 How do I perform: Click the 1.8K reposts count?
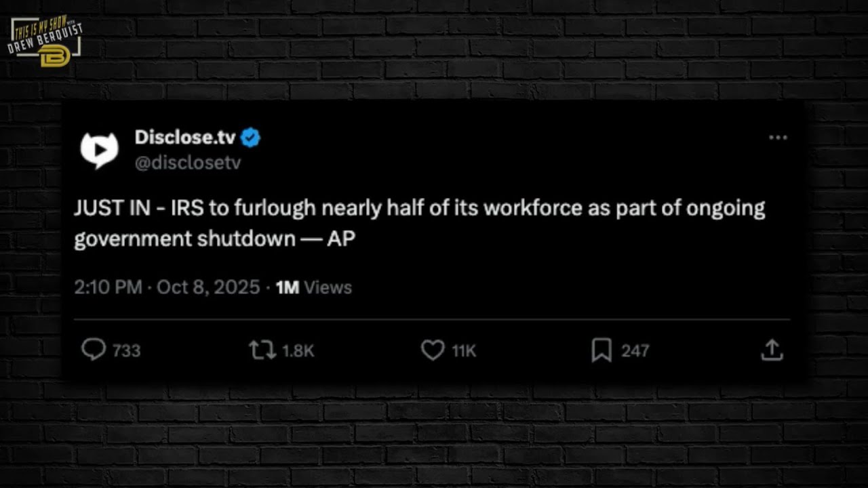point(298,350)
